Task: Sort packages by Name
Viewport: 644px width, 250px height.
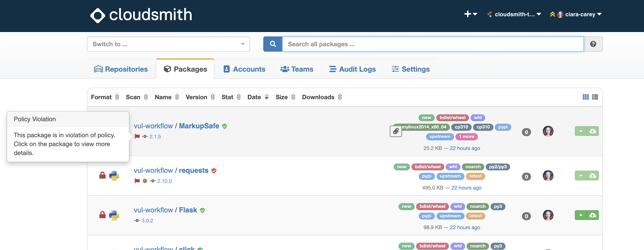Action: [x=167, y=97]
